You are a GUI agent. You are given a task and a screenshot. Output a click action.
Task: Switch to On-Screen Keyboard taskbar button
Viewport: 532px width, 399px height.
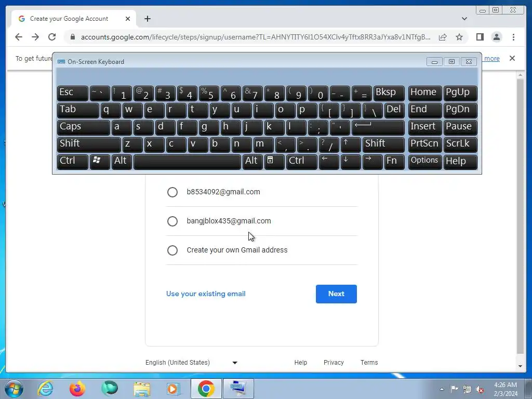click(x=238, y=389)
